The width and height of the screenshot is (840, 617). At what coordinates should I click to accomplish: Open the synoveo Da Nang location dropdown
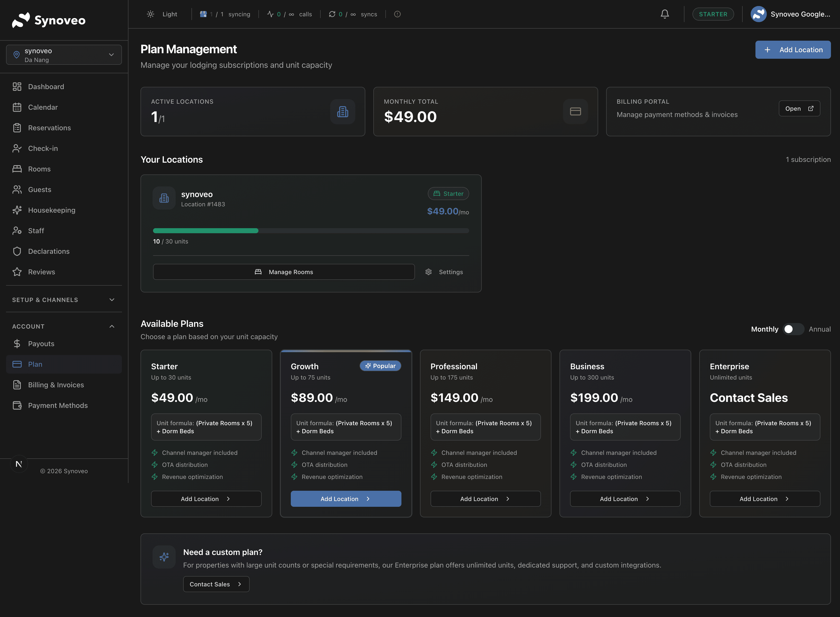64,55
